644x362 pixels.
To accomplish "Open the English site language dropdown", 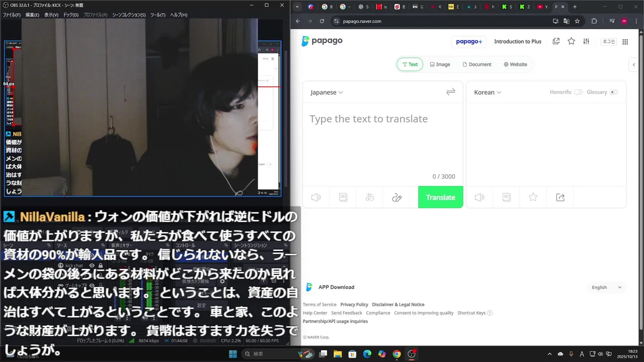I will click(606, 287).
